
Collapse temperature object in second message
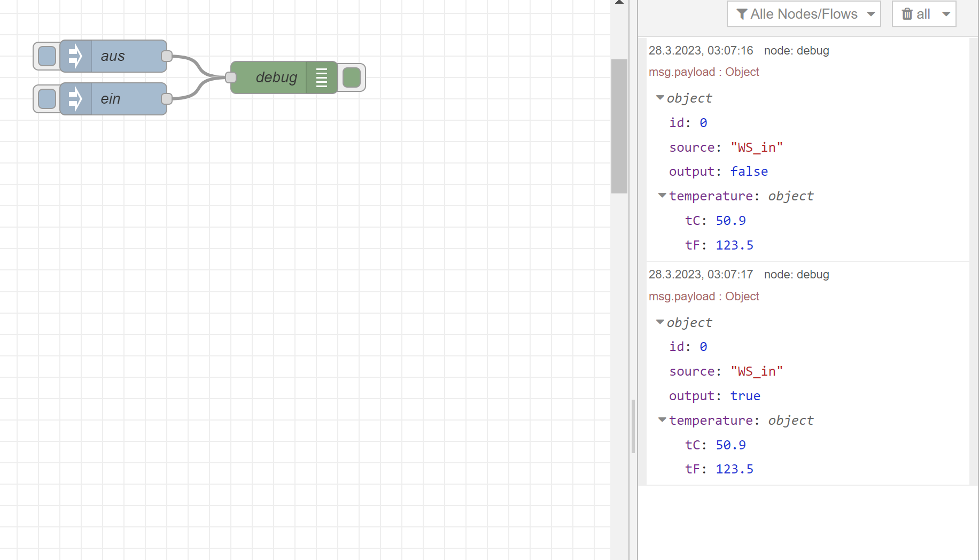663,420
